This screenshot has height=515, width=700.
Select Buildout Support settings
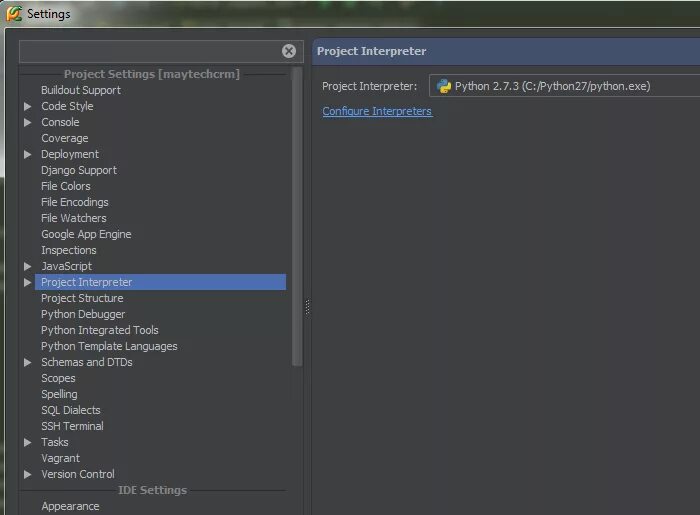click(x=81, y=90)
